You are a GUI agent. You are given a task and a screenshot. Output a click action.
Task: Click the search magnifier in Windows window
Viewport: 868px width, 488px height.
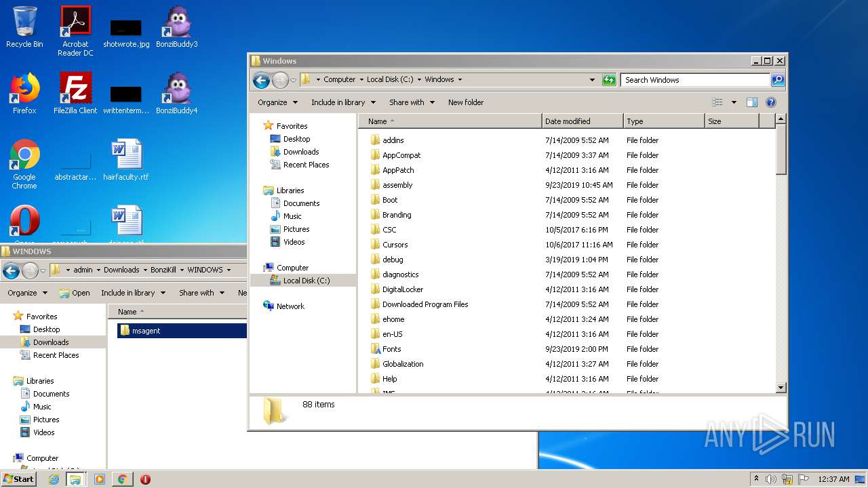[778, 80]
